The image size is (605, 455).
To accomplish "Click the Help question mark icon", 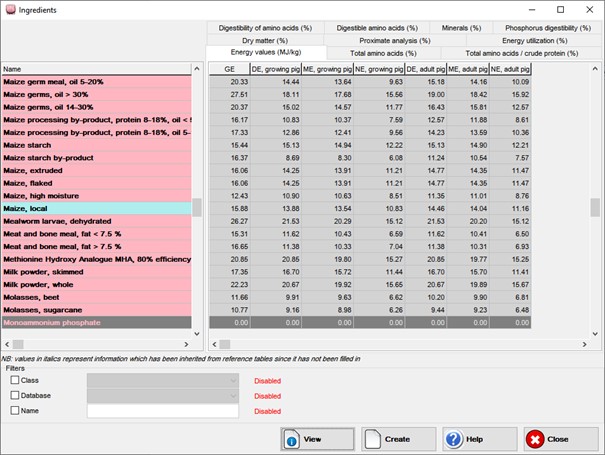I will (x=454, y=439).
